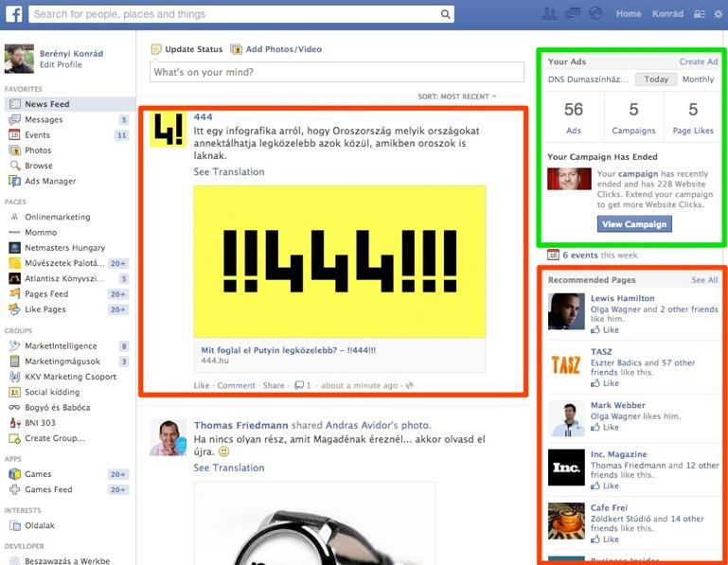This screenshot has width=728, height=565.
Task: Like the Inc. Magazine page
Action: coord(605,486)
